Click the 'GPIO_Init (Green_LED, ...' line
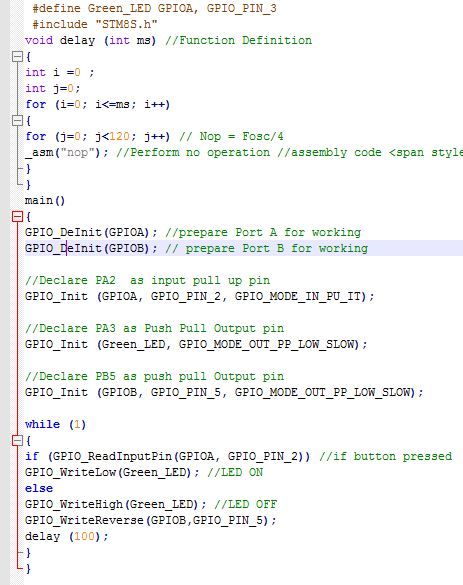The image size is (463, 585). coord(196,344)
